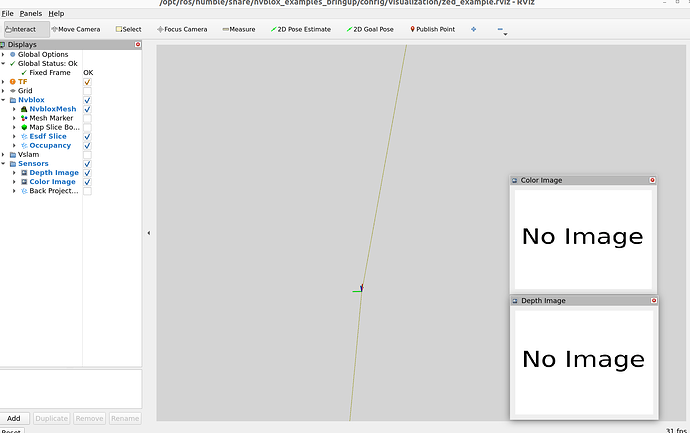Click the Color Image display icon in the tree

[x=24, y=182]
